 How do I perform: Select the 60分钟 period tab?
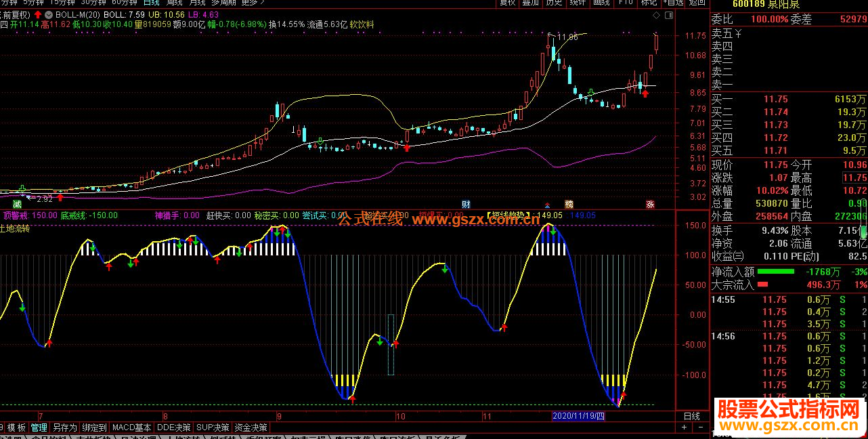click(125, 3)
